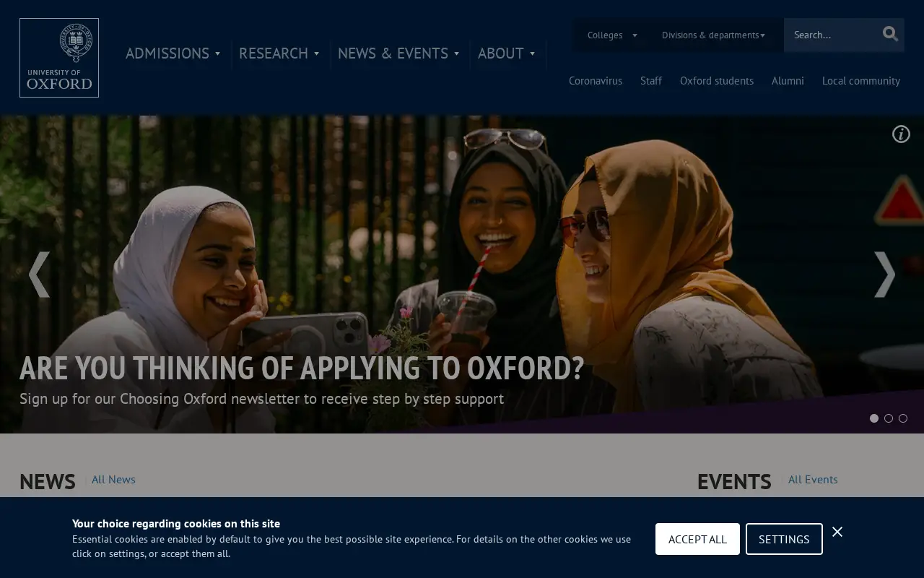Open the News & Events menu
The width and height of the screenshot is (924, 578).
click(x=398, y=53)
